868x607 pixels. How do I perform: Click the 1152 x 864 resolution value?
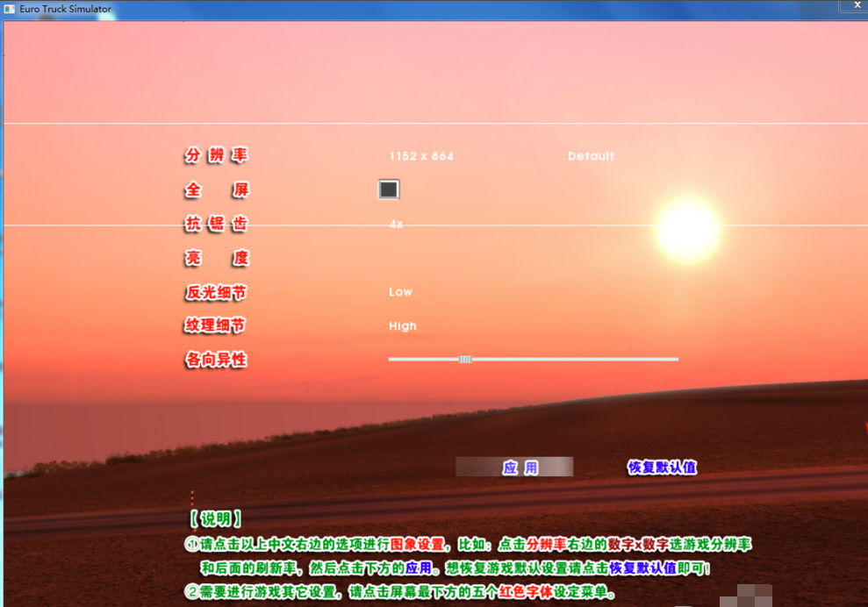pyautogui.click(x=421, y=156)
